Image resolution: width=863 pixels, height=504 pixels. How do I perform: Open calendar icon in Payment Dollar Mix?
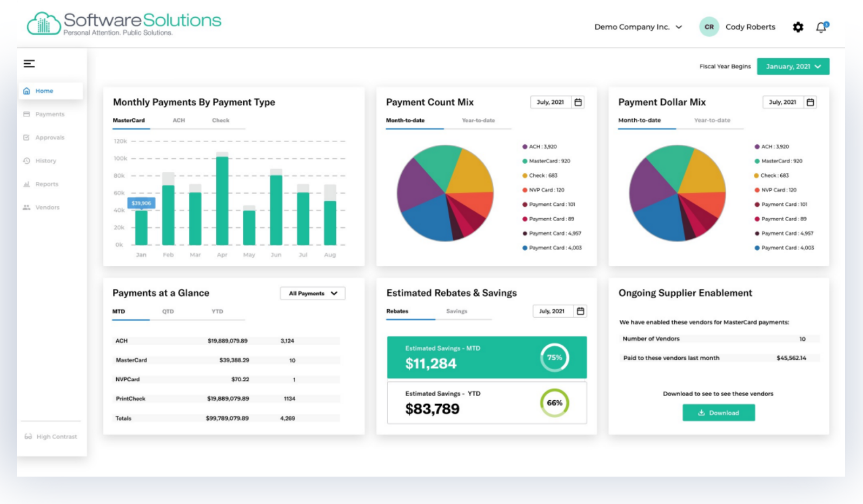click(810, 102)
